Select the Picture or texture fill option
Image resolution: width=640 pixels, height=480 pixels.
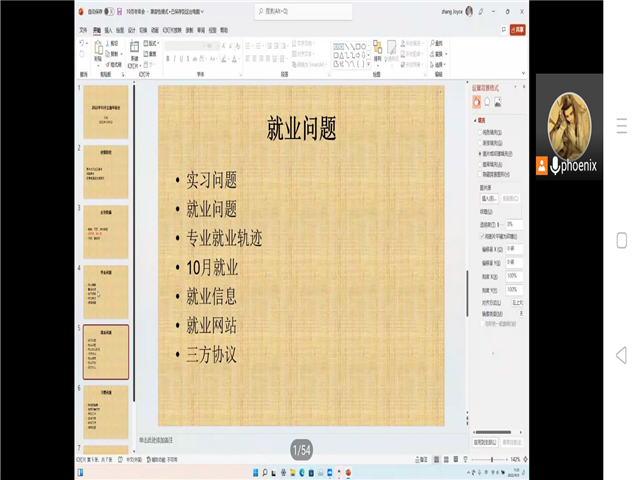481,154
